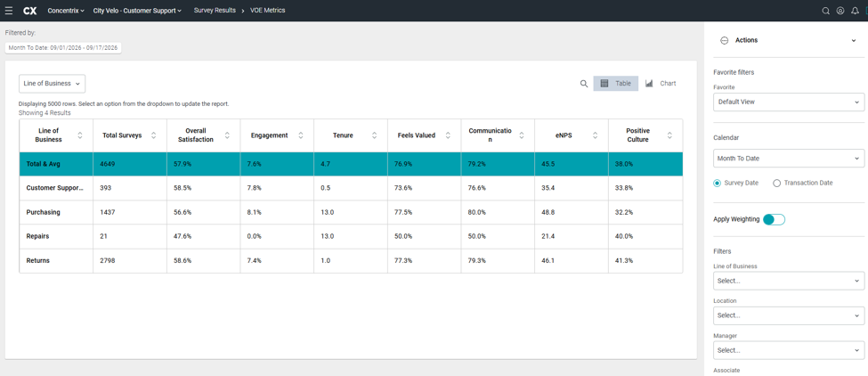
Task: Click Repairs overall satisfaction 47.6%
Action: (x=183, y=236)
